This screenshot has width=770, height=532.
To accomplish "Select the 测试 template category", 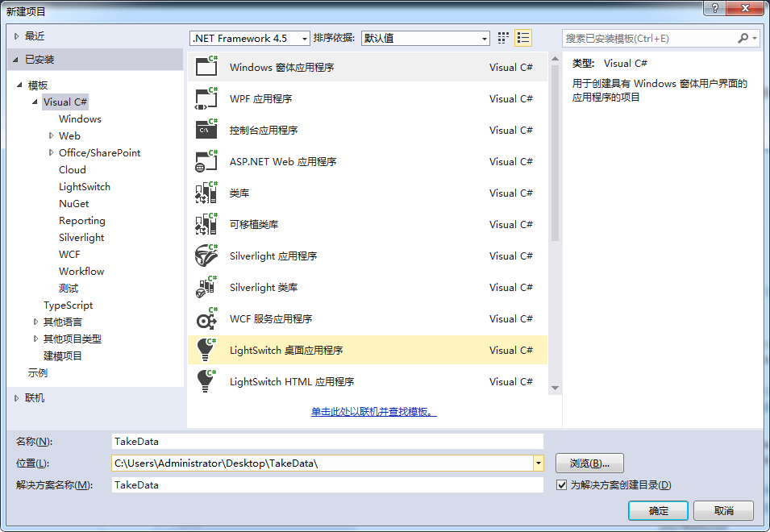I will tap(69, 288).
